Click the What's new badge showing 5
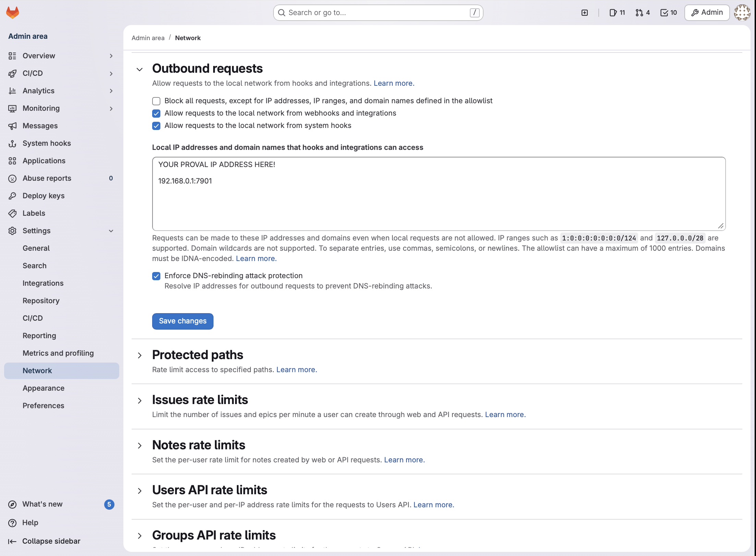 pos(109,504)
